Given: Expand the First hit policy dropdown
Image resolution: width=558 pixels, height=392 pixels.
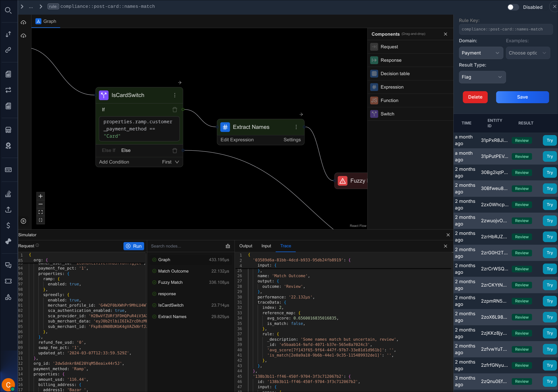Looking at the screenshot, I should coord(170,162).
